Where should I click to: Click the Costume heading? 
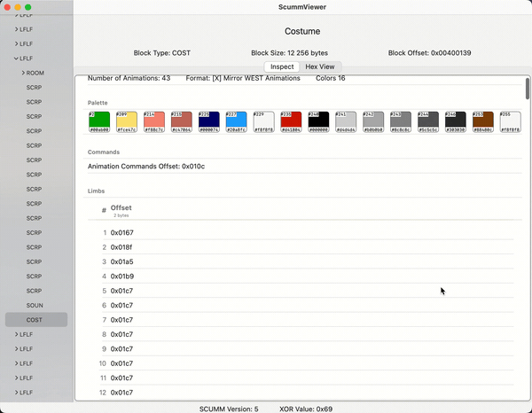pyautogui.click(x=302, y=31)
